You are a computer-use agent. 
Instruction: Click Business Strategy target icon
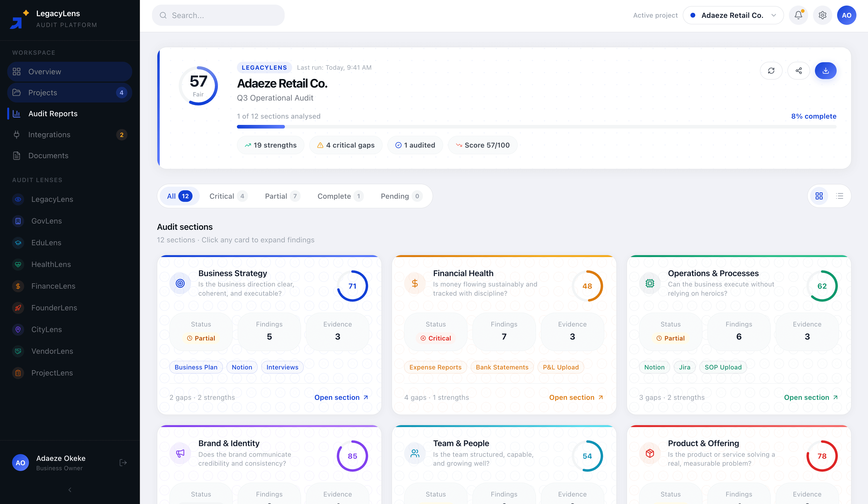pyautogui.click(x=180, y=283)
